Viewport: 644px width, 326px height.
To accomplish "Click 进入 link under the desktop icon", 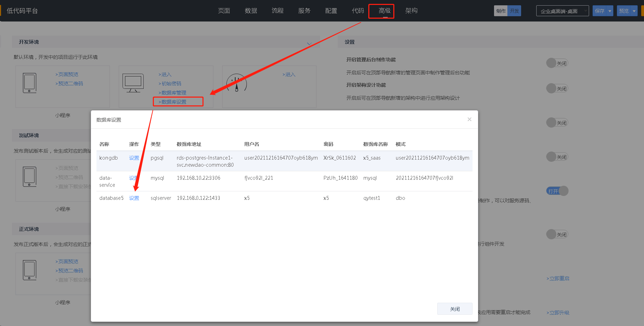I will (x=165, y=74).
